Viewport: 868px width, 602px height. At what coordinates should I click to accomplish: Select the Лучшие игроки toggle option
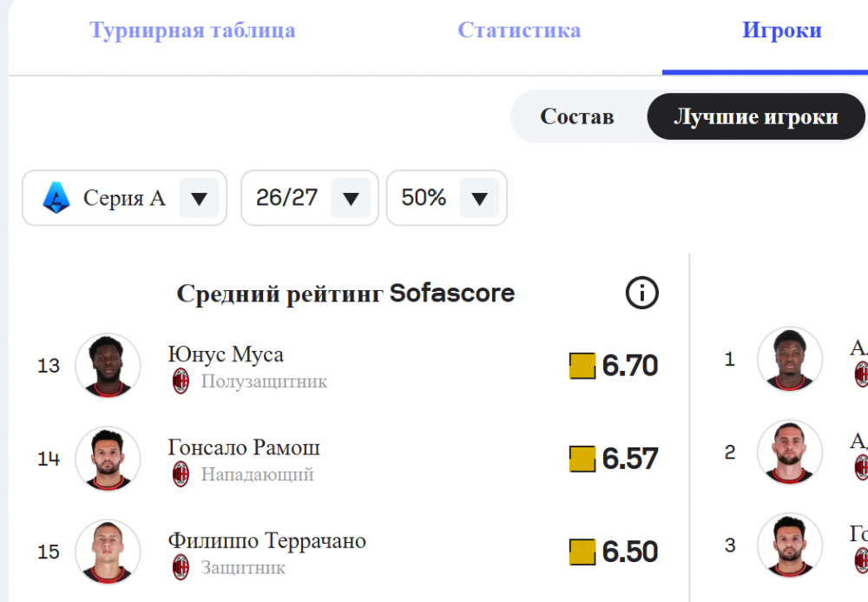(x=756, y=116)
